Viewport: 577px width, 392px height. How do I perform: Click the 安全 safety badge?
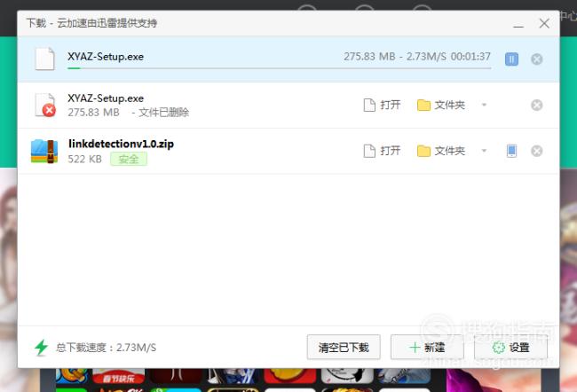129,159
